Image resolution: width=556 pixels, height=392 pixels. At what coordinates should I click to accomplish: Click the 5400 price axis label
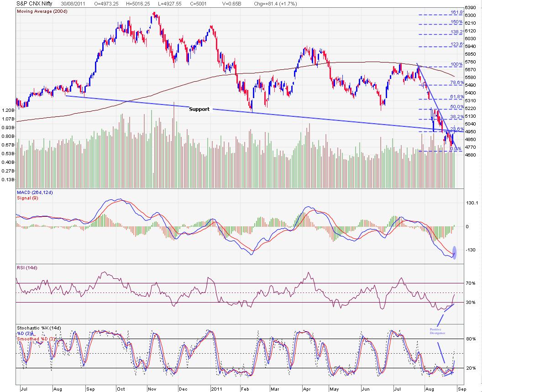pos(470,93)
